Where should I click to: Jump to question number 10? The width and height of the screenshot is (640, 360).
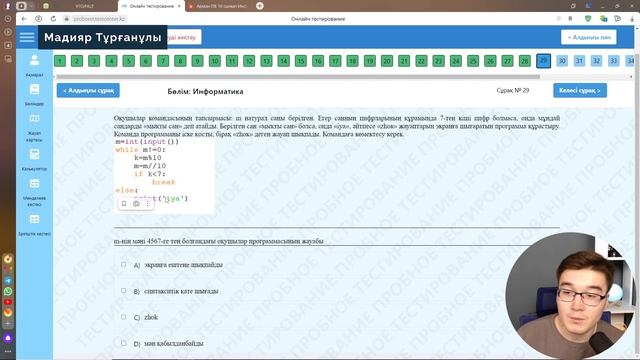coord(215,61)
